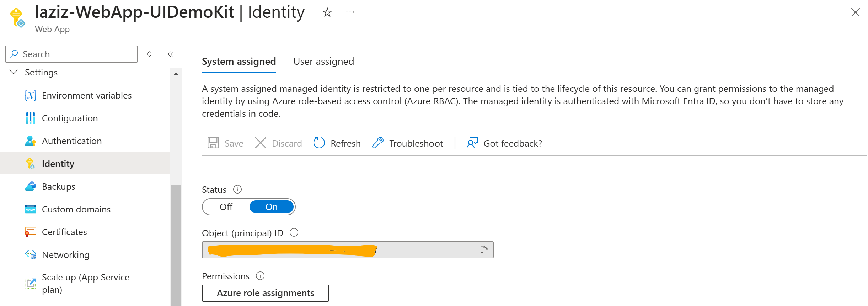Click the Object (principal) ID field
Image resolution: width=868 pixels, height=306 pixels.
[x=348, y=250]
